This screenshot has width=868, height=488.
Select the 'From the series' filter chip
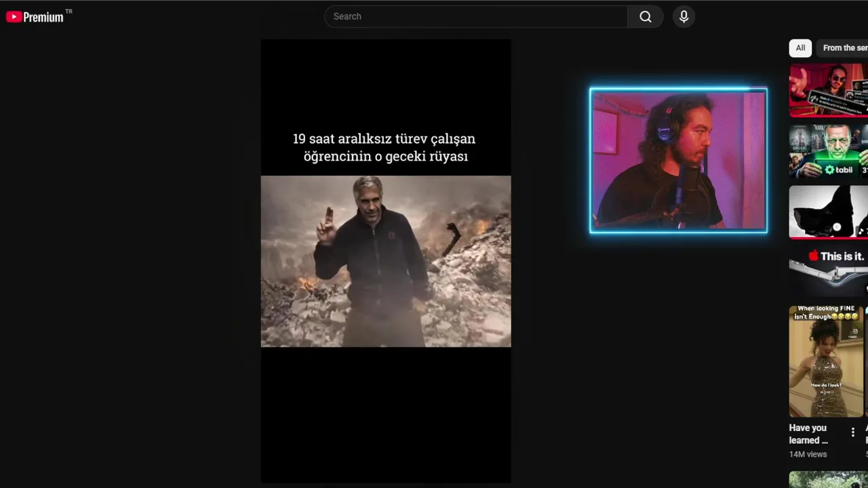pyautogui.click(x=842, y=48)
